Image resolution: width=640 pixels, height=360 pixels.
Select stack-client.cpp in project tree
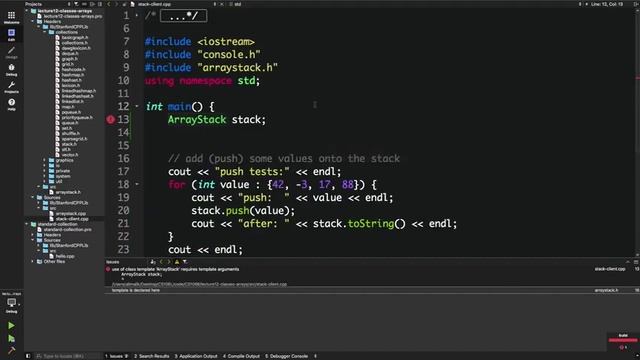point(72,219)
